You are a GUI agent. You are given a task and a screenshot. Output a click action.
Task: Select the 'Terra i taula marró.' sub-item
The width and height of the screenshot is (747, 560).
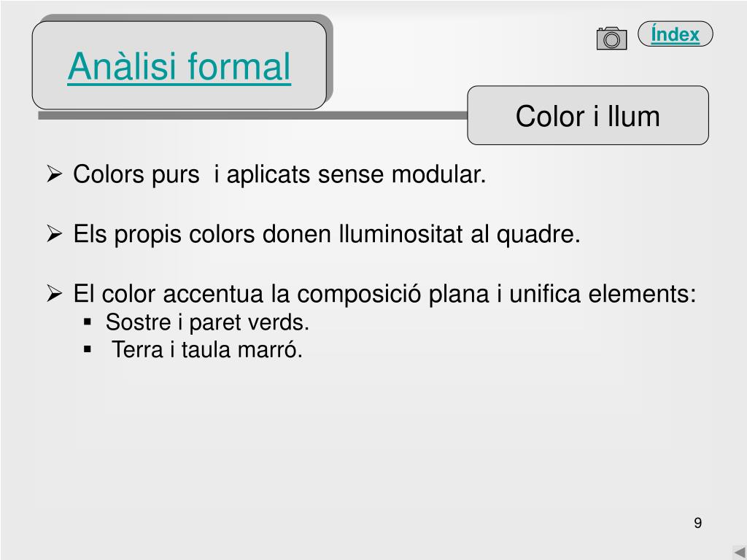(x=206, y=349)
